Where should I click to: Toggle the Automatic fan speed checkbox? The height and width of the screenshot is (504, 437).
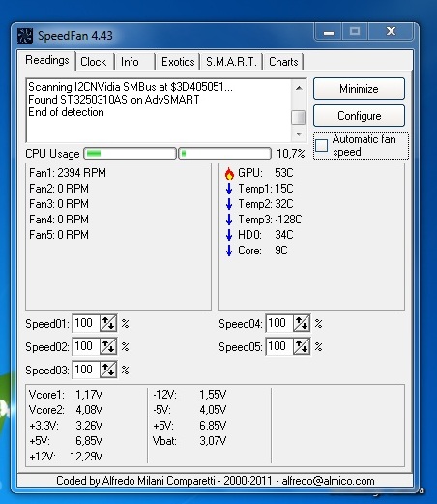pyautogui.click(x=321, y=145)
